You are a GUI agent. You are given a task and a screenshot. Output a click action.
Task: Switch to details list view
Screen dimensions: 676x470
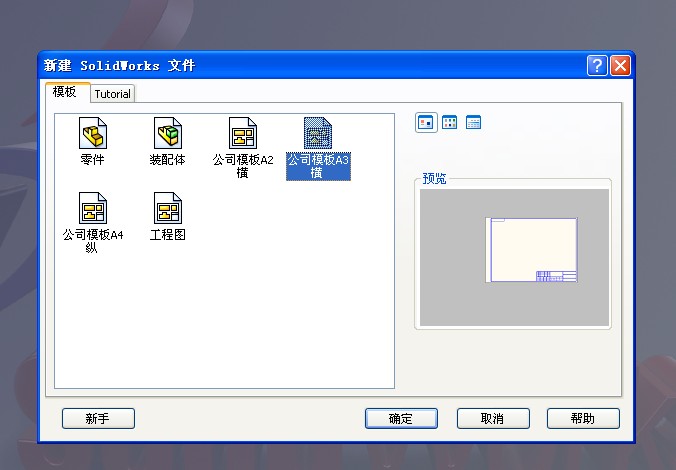coord(473,122)
